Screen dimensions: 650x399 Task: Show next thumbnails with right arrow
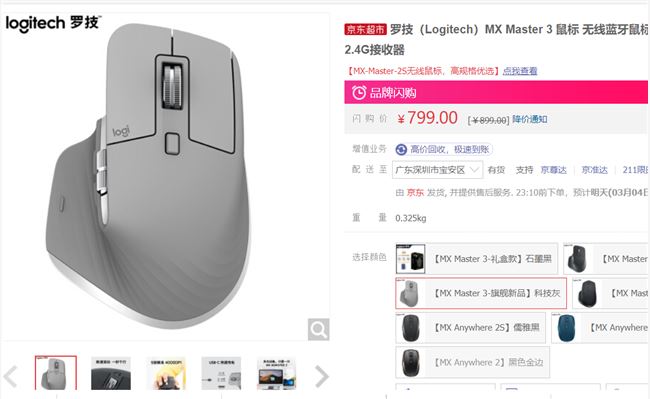322,377
